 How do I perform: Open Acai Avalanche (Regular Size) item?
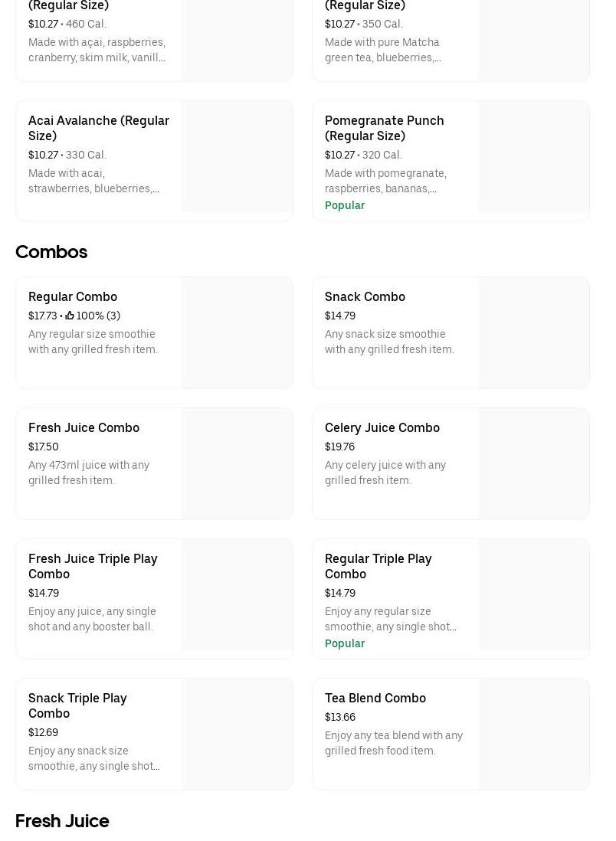(98, 128)
